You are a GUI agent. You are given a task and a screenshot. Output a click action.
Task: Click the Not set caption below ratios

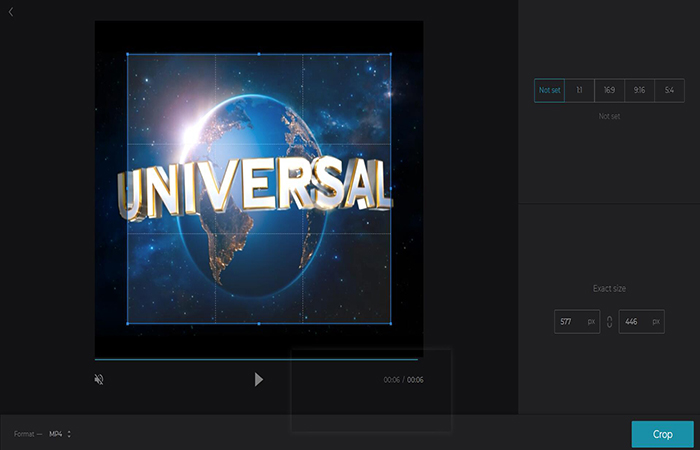(x=609, y=116)
